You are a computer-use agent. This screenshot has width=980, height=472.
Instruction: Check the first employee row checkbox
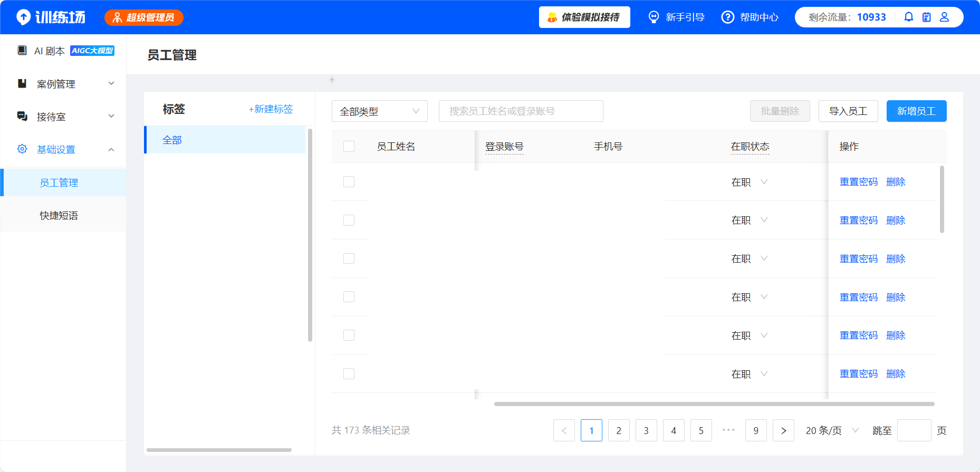click(349, 181)
